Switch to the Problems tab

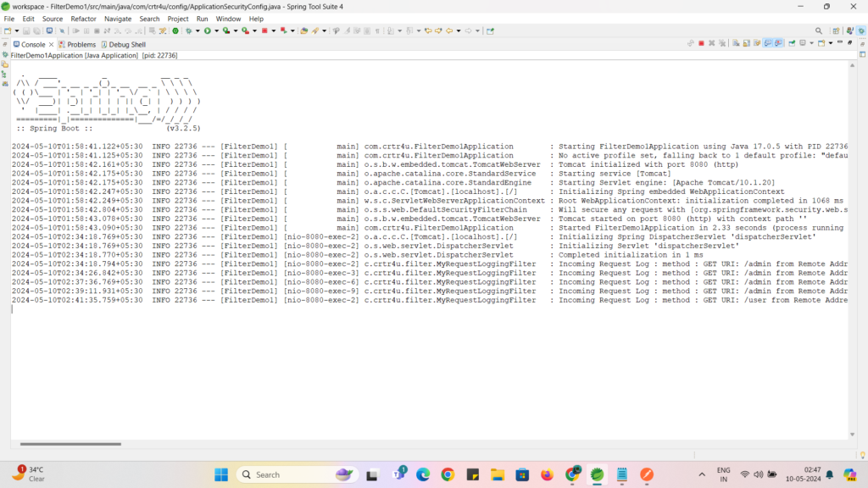(77, 44)
